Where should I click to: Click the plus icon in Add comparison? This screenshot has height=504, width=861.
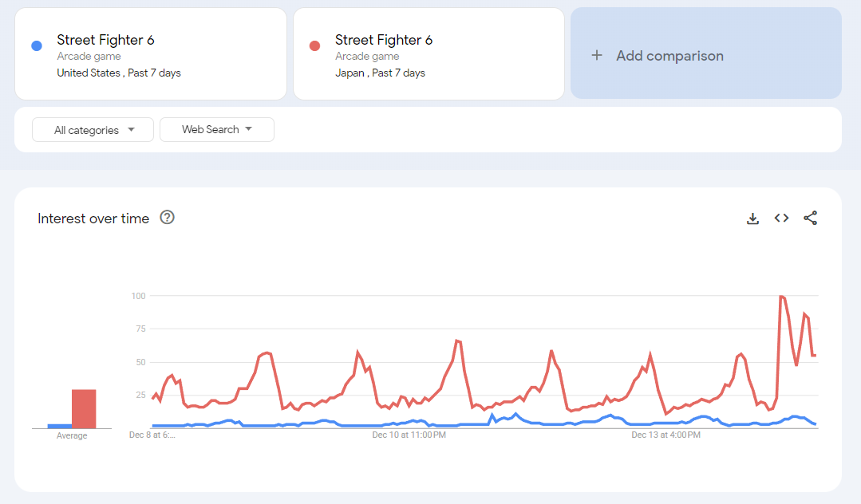coord(597,55)
